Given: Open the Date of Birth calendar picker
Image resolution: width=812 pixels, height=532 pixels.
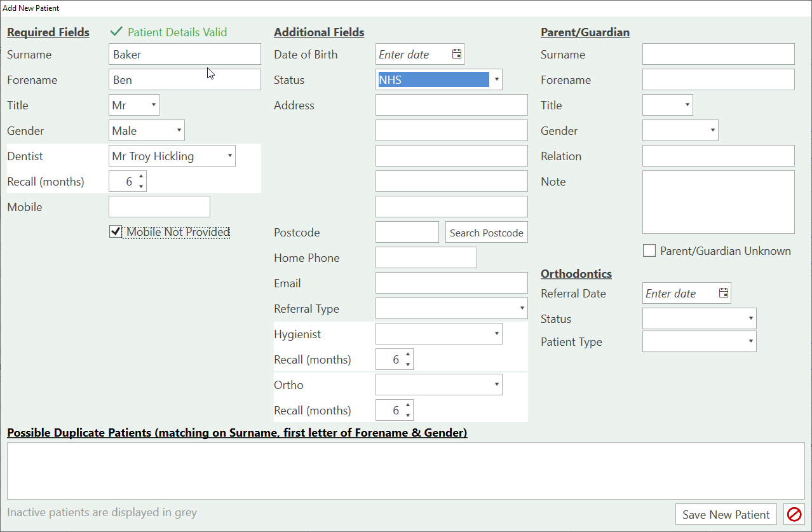Looking at the screenshot, I should pos(456,55).
